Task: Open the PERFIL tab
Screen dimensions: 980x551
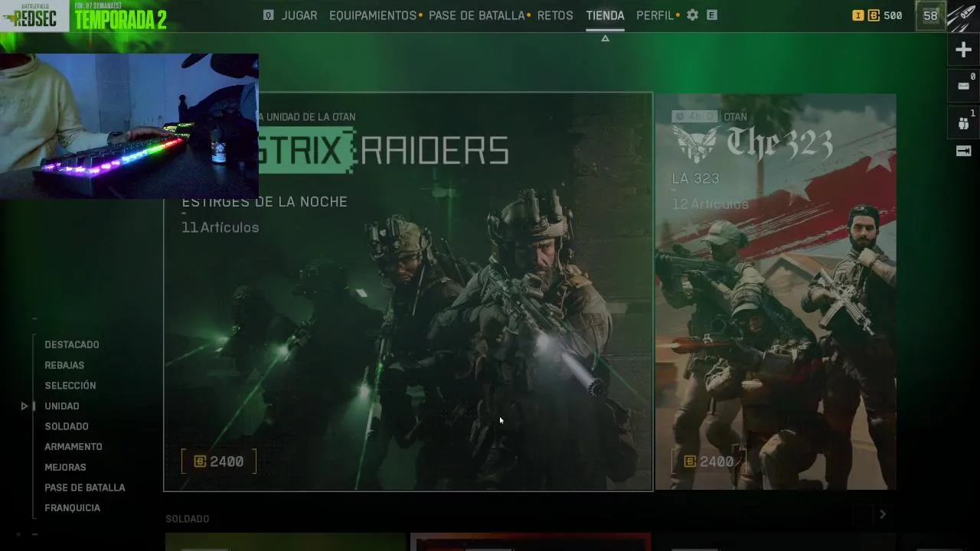Action: click(x=655, y=15)
